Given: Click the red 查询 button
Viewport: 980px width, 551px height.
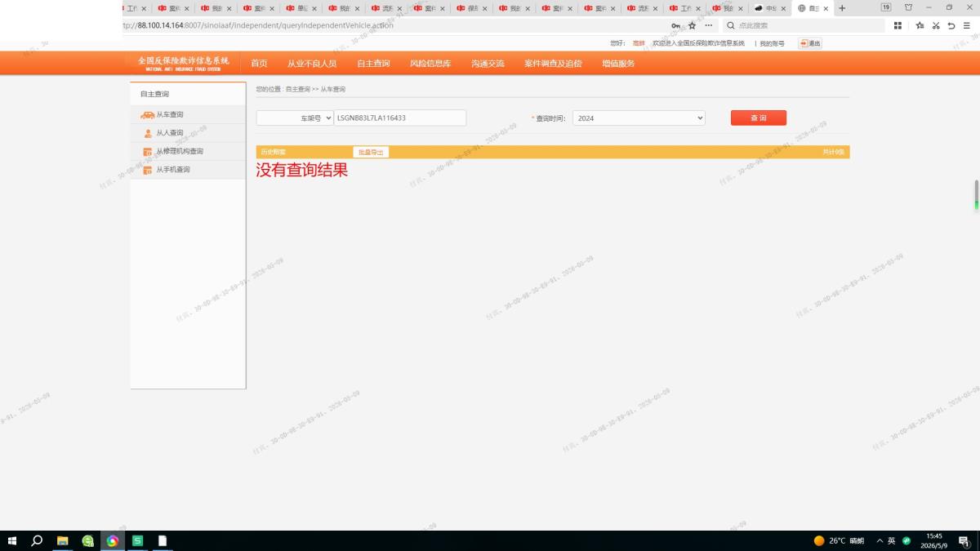Looking at the screenshot, I should 759,118.
